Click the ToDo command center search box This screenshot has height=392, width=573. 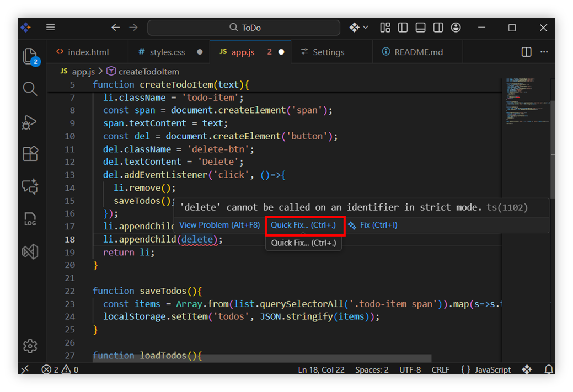(x=244, y=28)
